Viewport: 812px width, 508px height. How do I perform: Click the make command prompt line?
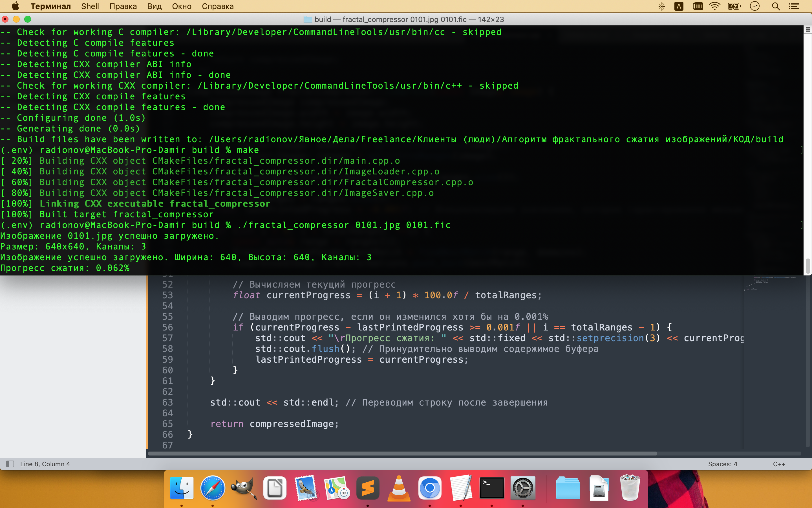coord(129,150)
